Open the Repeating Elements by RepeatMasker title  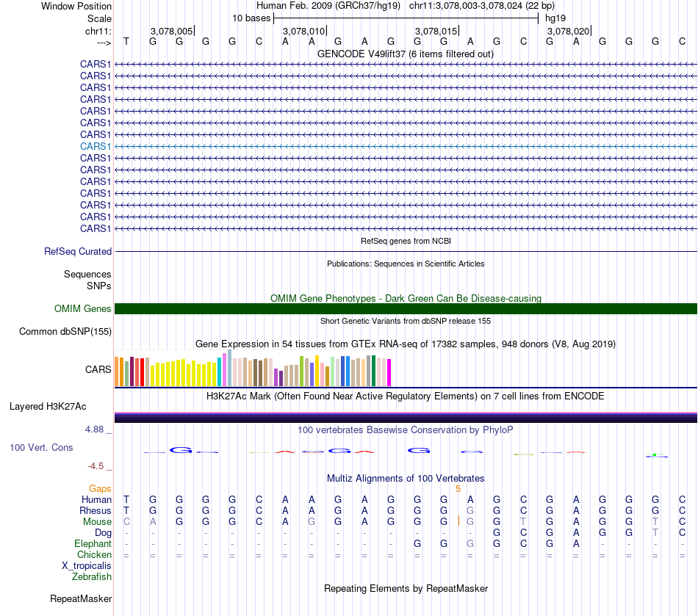[x=406, y=589]
